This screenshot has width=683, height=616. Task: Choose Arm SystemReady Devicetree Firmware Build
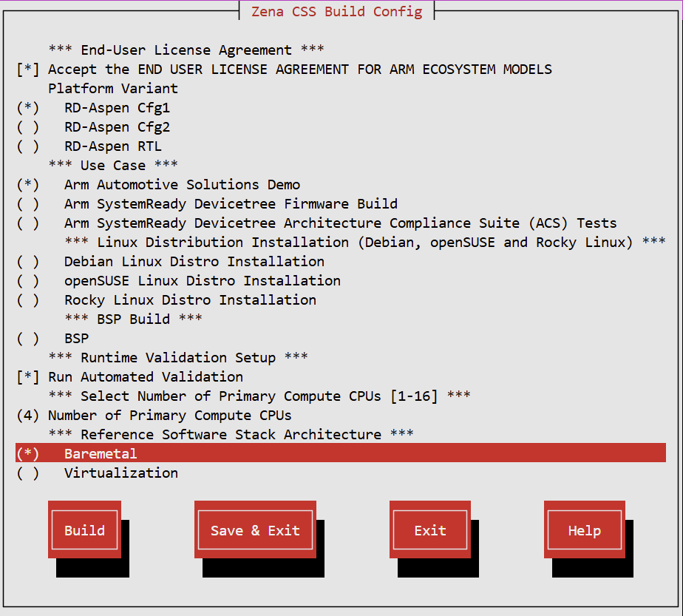coord(207,203)
